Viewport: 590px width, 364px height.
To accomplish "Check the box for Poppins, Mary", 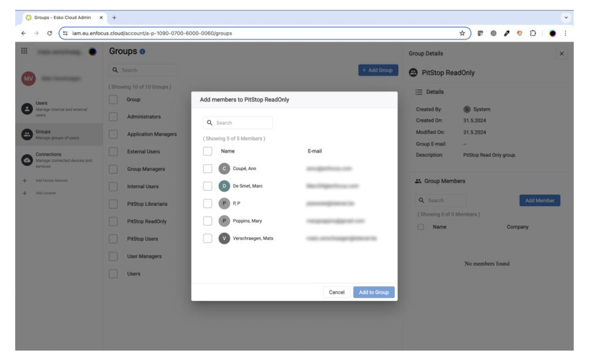I will pos(208,221).
